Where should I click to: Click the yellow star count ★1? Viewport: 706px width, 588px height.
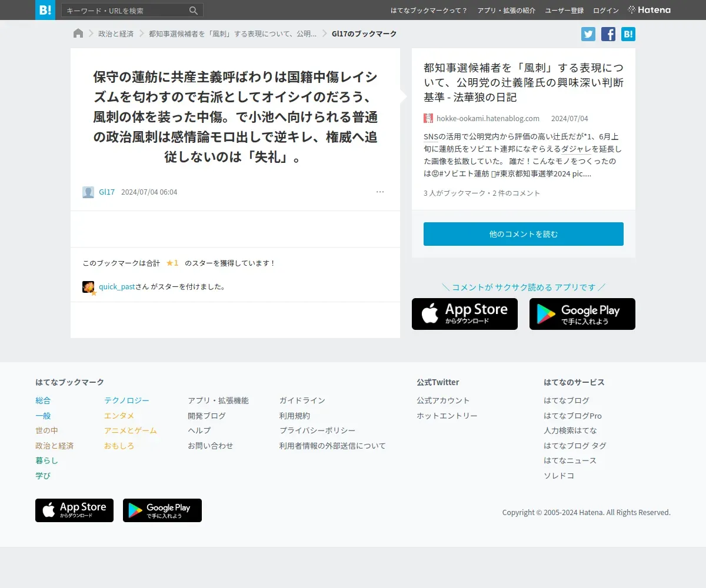click(x=172, y=263)
